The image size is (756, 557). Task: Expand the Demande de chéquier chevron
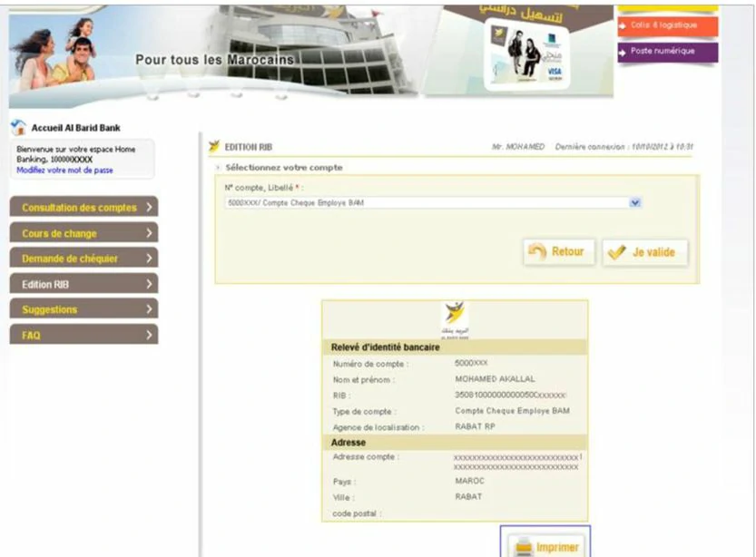pos(149,259)
